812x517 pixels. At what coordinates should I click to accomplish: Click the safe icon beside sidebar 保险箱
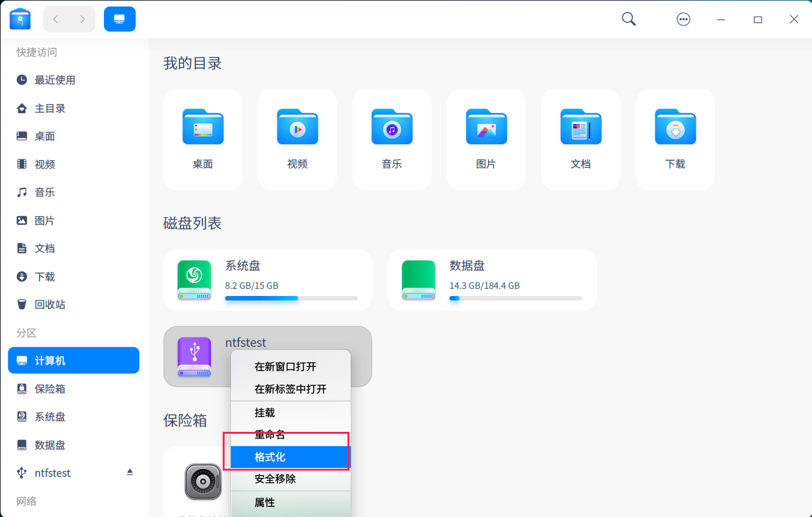point(22,389)
